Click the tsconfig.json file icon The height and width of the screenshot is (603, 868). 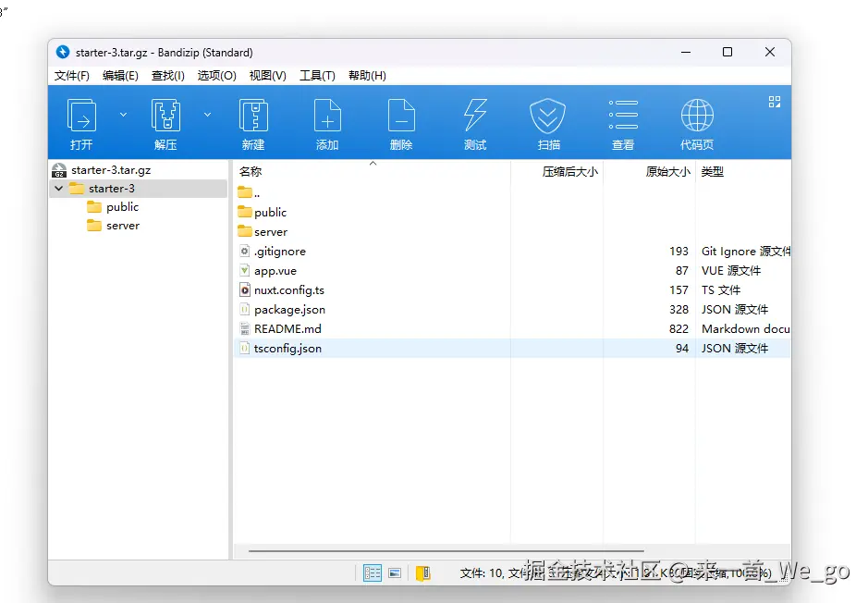pyautogui.click(x=245, y=349)
